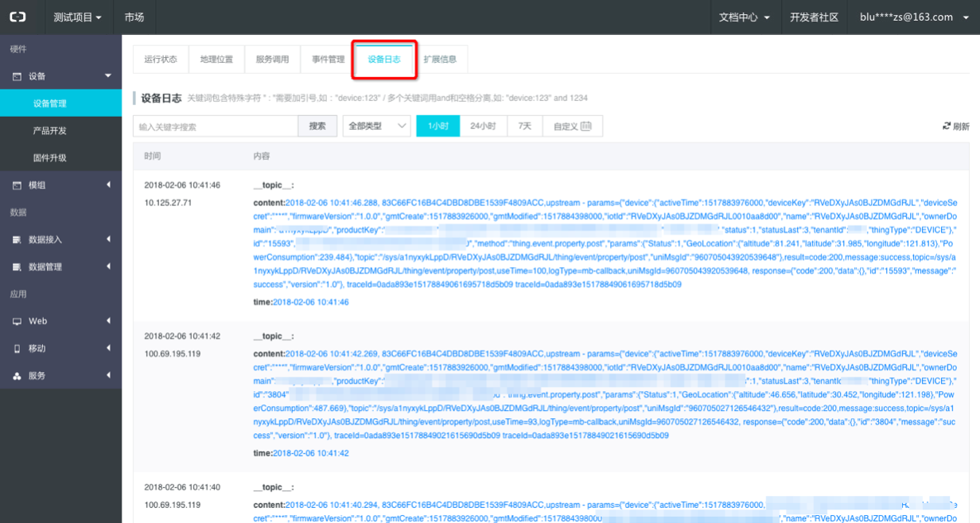
Task: Expand the 数据接入 section arrow
Action: coord(108,238)
